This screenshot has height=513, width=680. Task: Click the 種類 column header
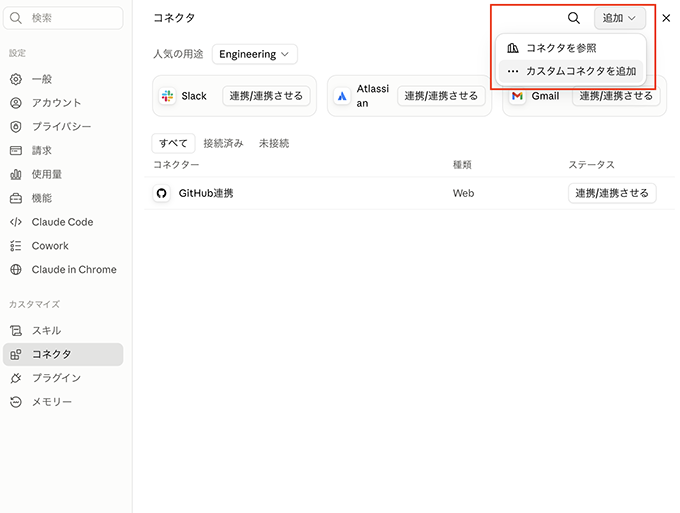coord(462,165)
